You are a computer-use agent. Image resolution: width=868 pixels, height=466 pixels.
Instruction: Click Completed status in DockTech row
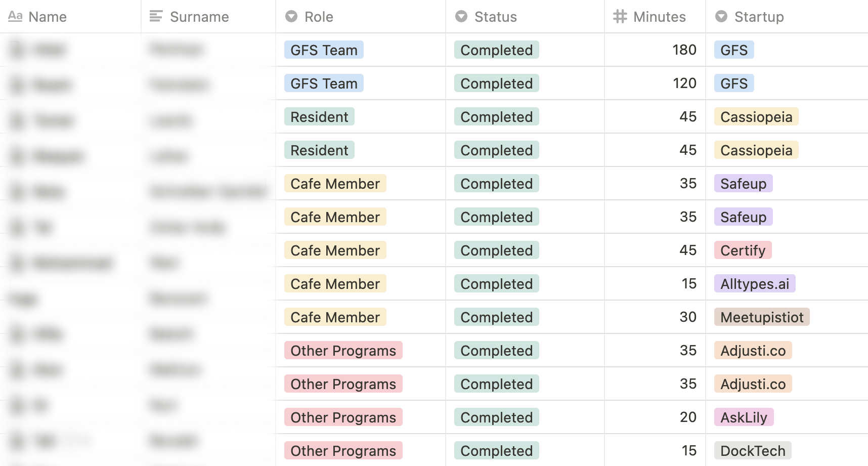(x=497, y=450)
